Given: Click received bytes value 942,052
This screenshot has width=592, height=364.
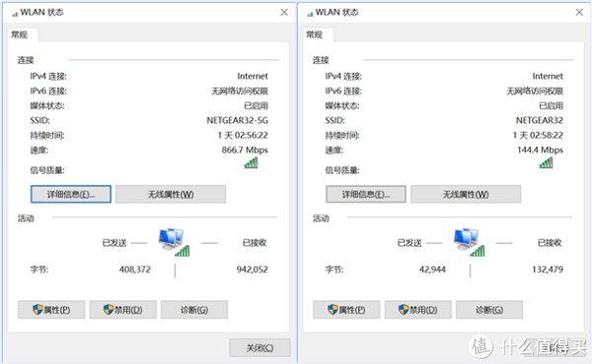Looking at the screenshot, I should (253, 269).
